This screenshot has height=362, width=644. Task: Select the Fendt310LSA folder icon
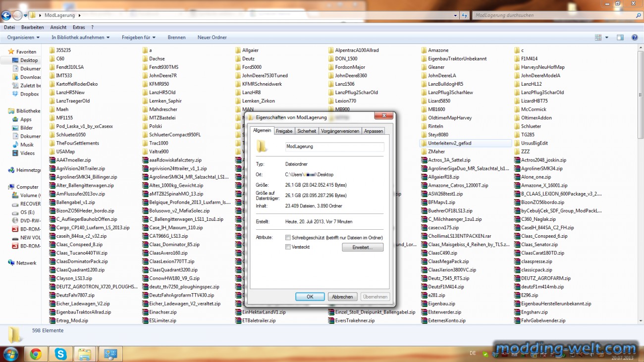tap(52, 67)
